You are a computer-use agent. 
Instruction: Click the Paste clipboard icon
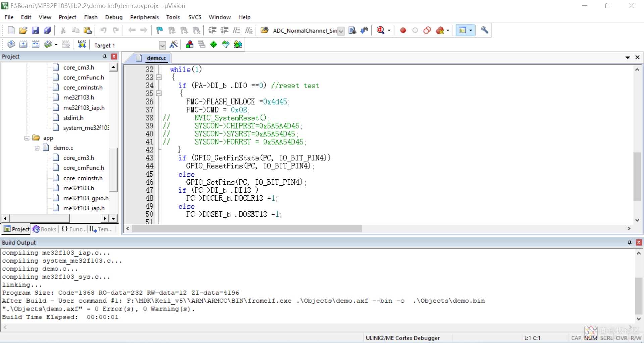[x=88, y=30]
